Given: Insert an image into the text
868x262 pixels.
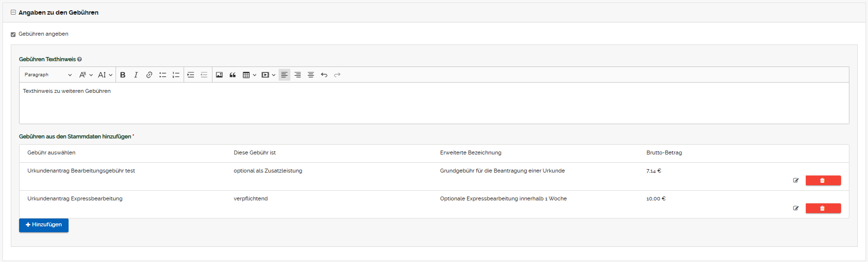Looking at the screenshot, I should (x=219, y=75).
